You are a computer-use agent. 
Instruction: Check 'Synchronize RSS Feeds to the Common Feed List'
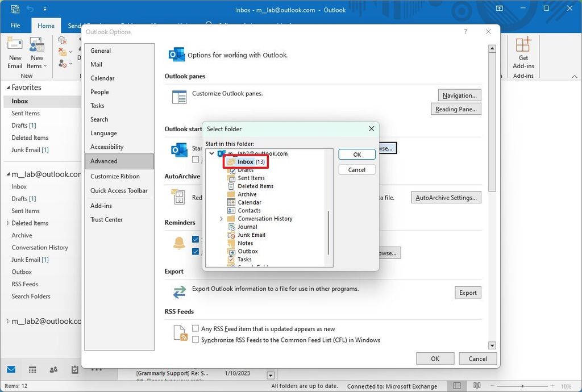click(x=196, y=339)
